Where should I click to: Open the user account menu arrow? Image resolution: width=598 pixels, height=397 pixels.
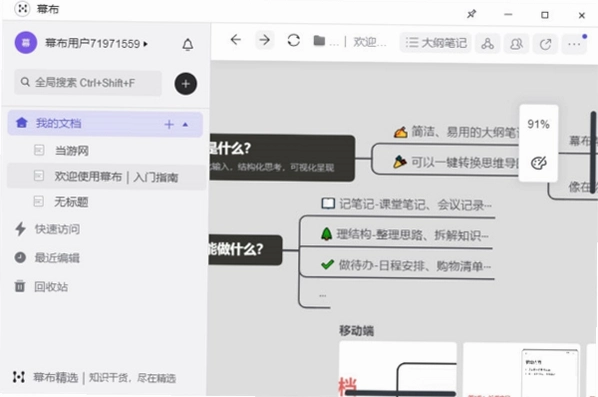146,44
